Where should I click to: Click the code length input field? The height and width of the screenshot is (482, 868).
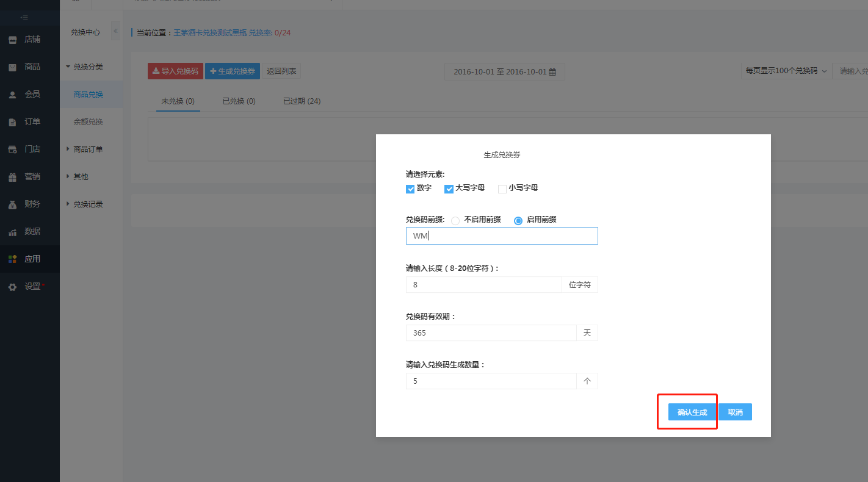tap(483, 285)
